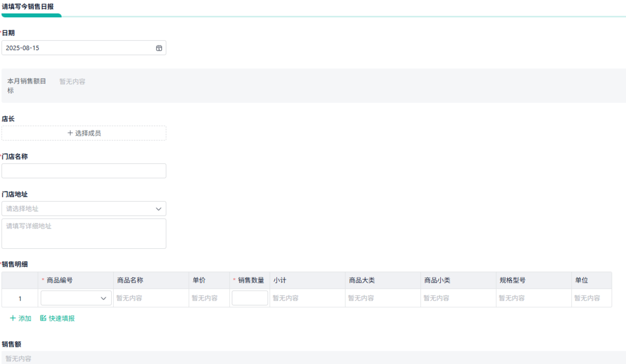Click the 销售额 empty field showing 暂无内容
This screenshot has width=626, height=364.
click(x=314, y=358)
